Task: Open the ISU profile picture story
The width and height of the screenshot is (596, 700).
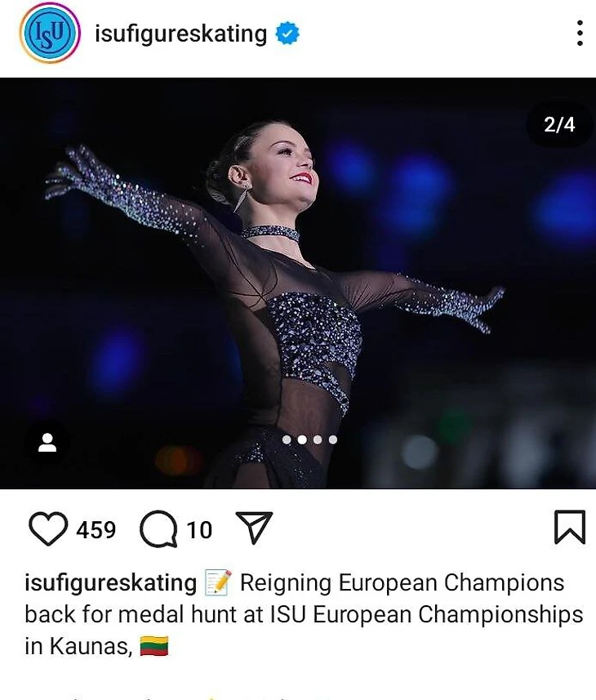Action: (x=50, y=33)
